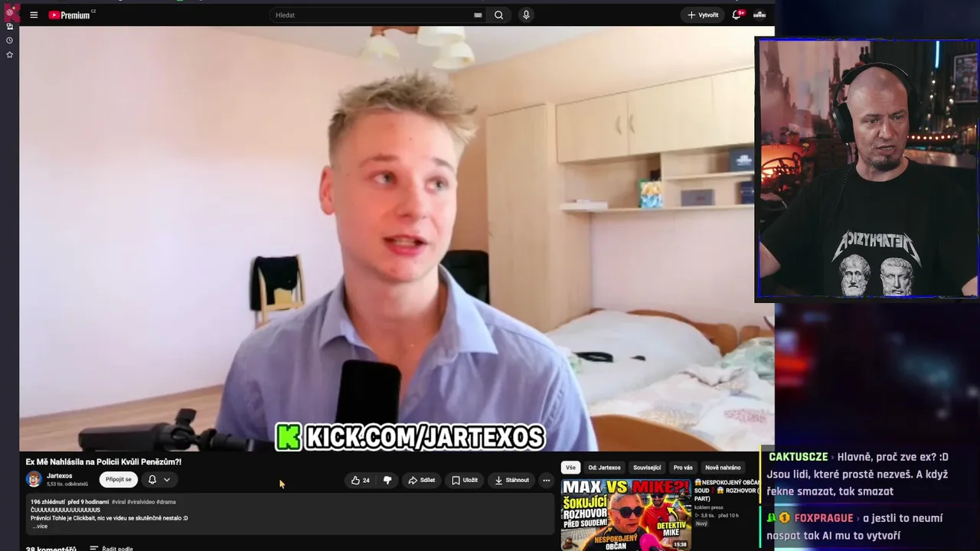
Task: Click the search magnifier button
Action: click(498, 15)
